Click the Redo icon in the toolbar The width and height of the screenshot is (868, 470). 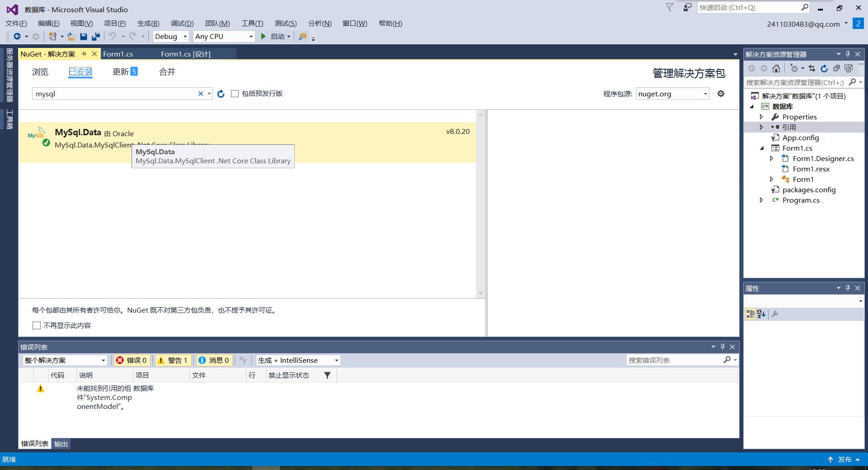click(x=132, y=36)
